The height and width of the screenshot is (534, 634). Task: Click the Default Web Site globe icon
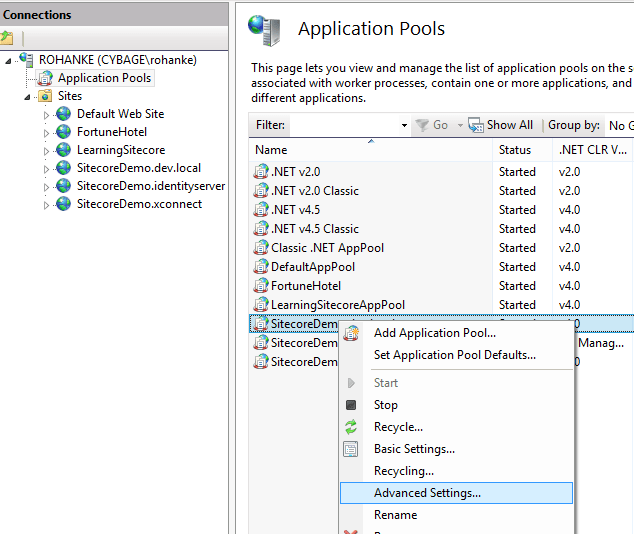point(64,114)
